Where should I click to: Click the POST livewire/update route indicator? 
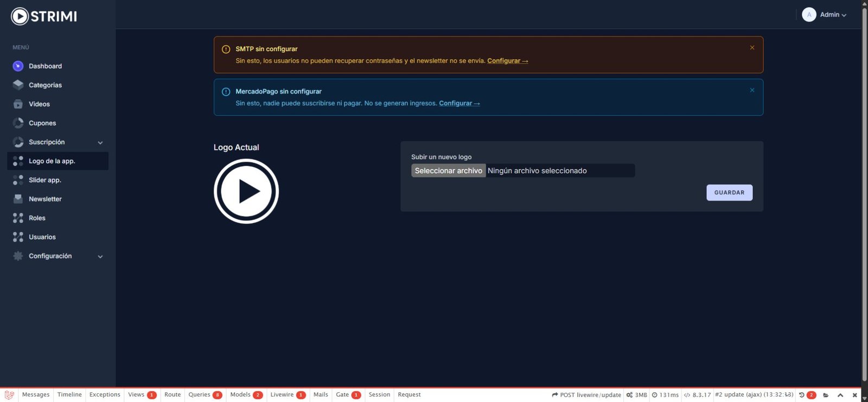pos(586,395)
